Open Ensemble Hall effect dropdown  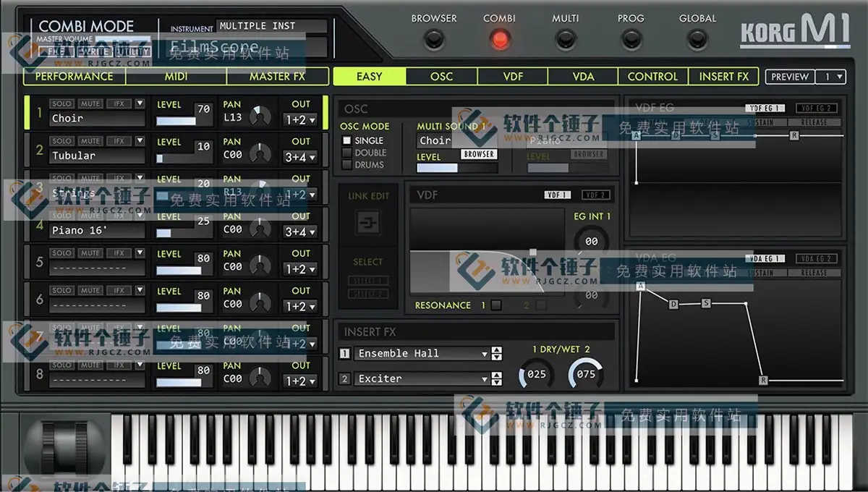click(x=422, y=353)
